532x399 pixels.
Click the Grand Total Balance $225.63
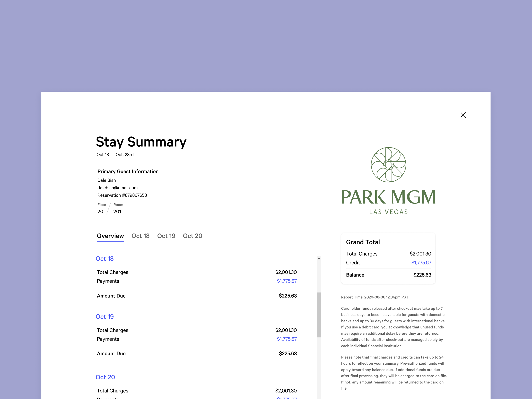[422, 275]
